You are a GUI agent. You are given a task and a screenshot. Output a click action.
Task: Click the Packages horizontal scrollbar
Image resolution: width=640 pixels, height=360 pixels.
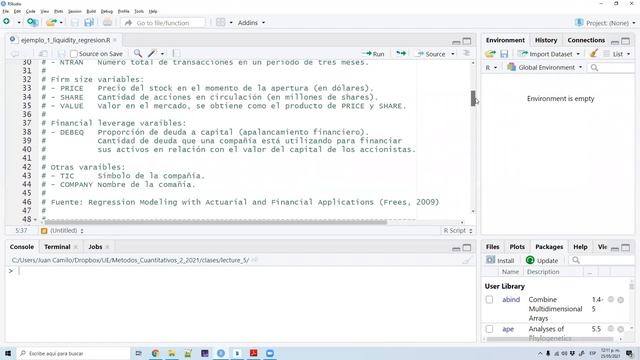point(549,339)
